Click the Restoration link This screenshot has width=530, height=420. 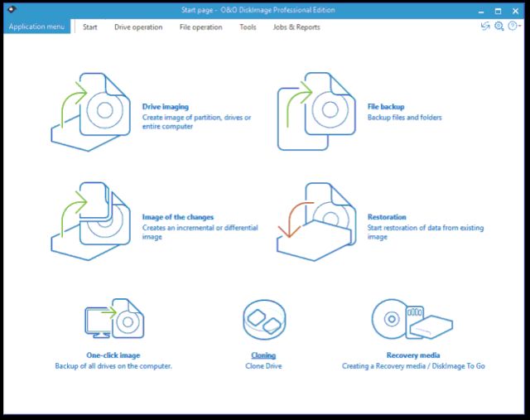point(387,217)
